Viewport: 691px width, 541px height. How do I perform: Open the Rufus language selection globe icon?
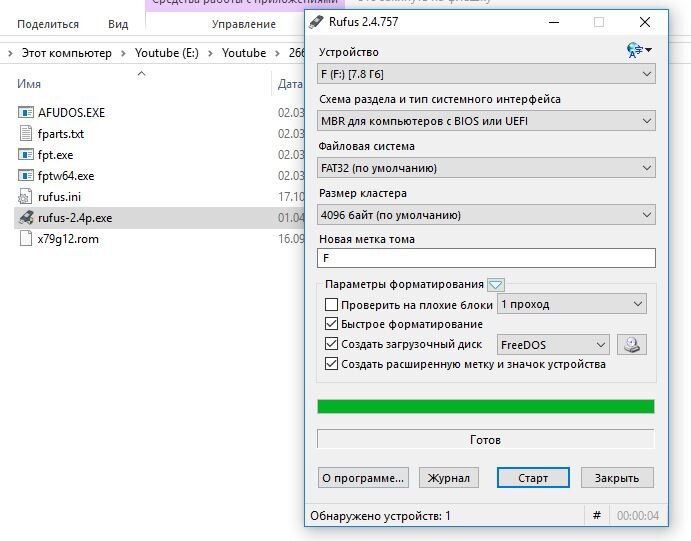click(x=639, y=50)
